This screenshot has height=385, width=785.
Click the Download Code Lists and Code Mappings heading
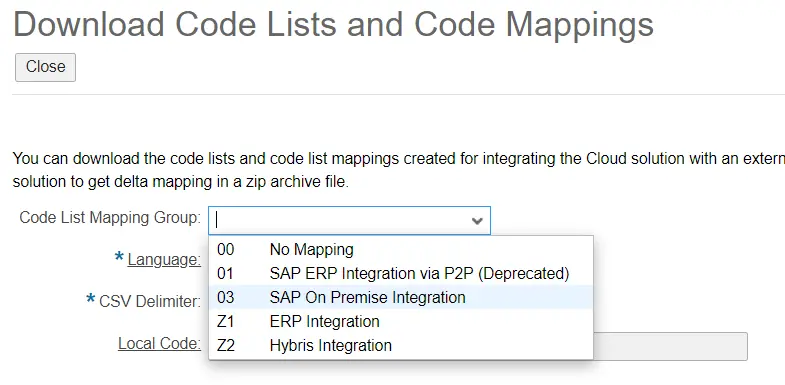coord(333,24)
